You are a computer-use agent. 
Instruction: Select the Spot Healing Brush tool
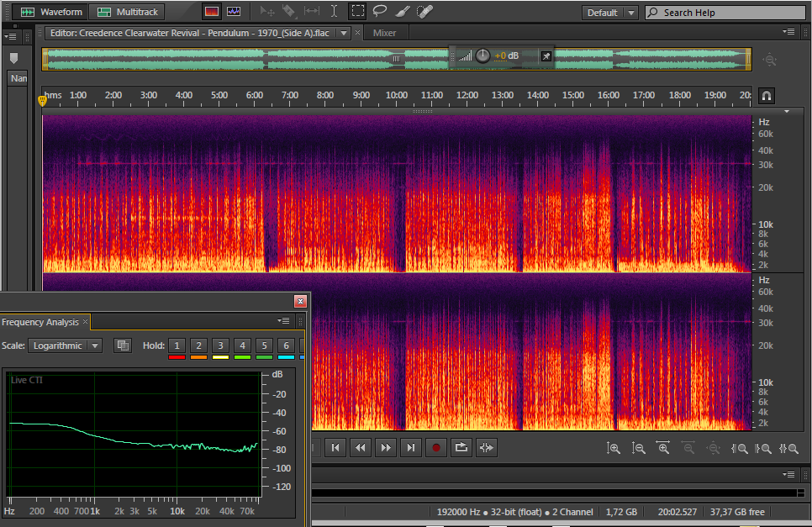coord(424,12)
